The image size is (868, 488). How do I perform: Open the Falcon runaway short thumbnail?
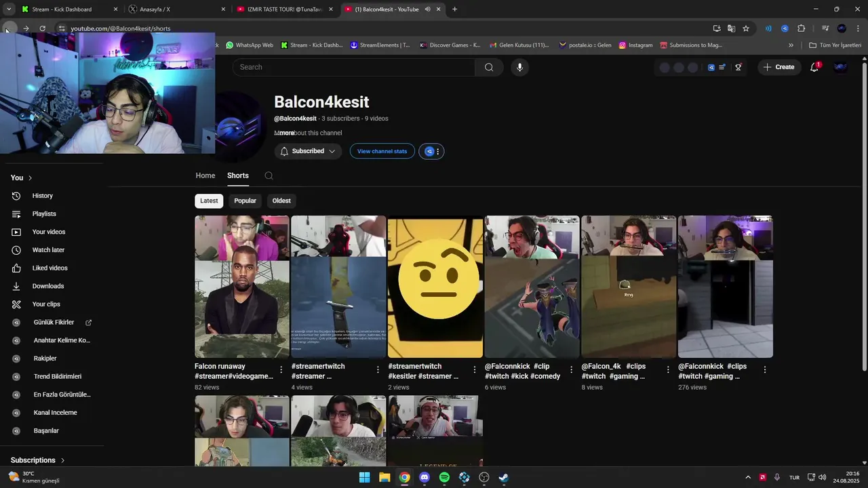click(x=242, y=287)
